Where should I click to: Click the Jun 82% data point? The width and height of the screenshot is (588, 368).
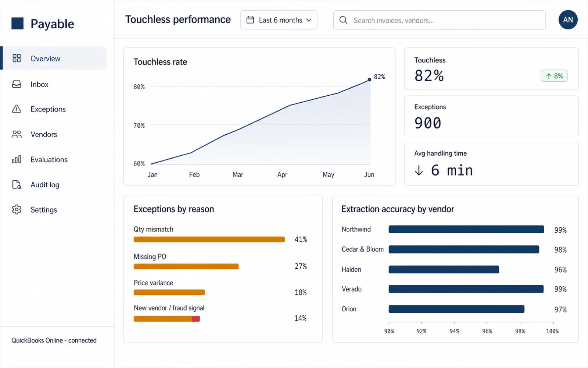point(369,79)
